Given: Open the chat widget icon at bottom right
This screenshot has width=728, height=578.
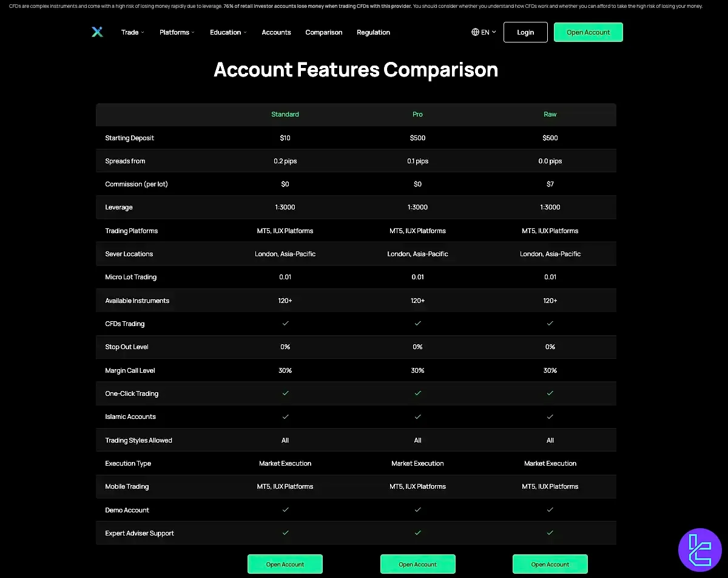Looking at the screenshot, I should (x=700, y=548).
